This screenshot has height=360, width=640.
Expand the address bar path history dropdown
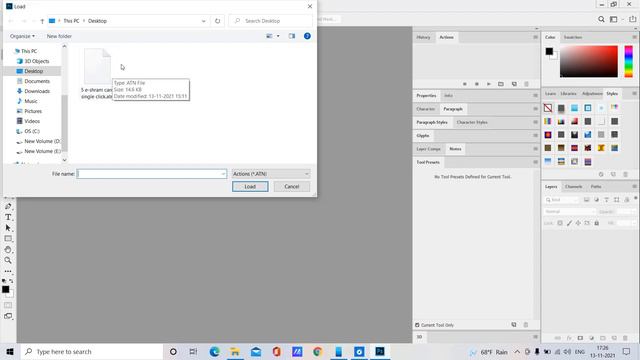203,21
